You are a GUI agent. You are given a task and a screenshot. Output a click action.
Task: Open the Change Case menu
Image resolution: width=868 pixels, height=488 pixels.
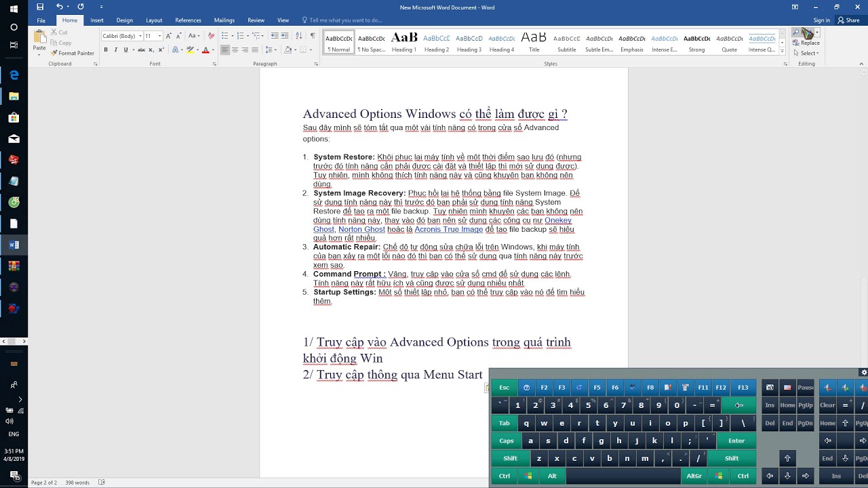click(x=194, y=35)
